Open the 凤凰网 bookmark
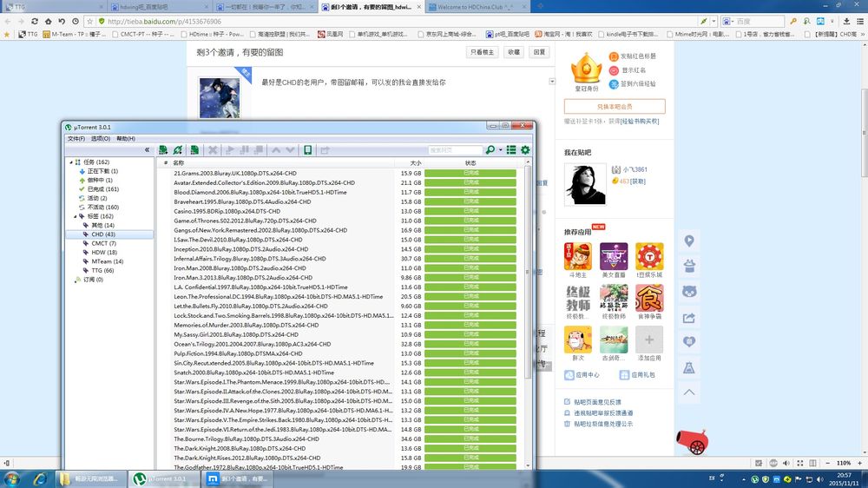 click(331, 35)
